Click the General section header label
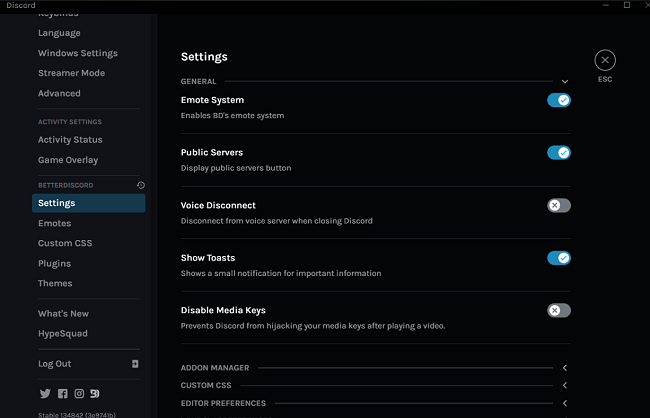650x418 pixels. (x=198, y=81)
